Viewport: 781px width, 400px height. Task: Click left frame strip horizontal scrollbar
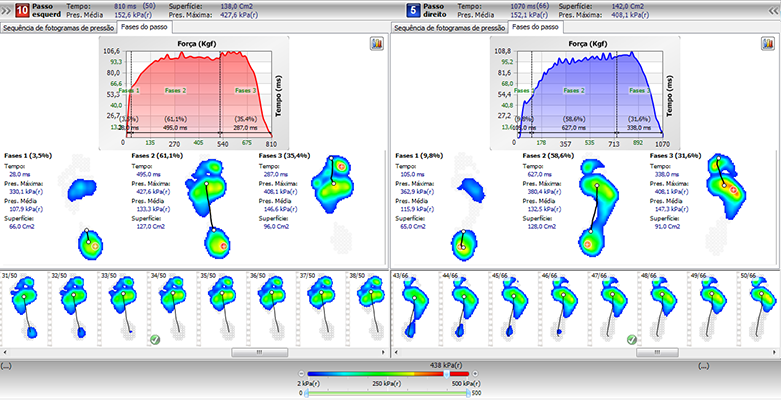244,353
